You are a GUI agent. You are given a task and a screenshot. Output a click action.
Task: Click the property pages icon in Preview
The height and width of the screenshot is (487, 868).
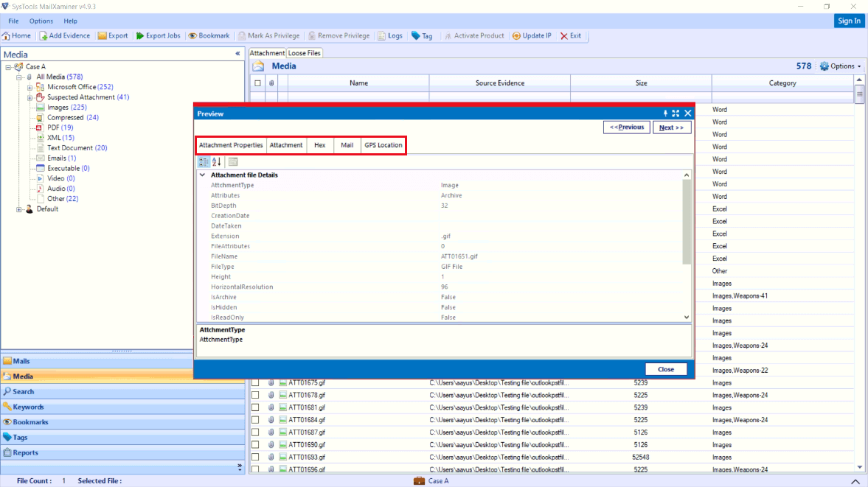233,162
